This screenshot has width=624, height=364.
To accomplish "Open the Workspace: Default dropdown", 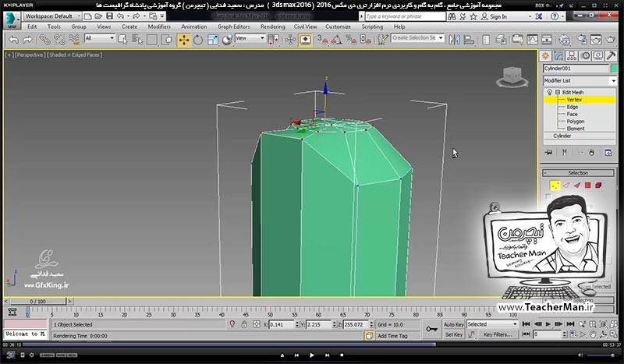I will pyautogui.click(x=52, y=16).
